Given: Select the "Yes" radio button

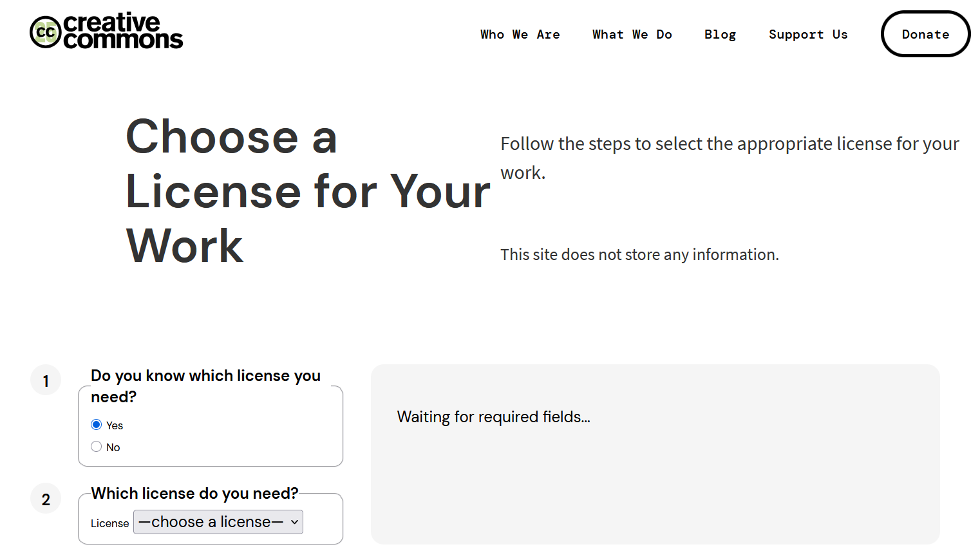Looking at the screenshot, I should (x=97, y=425).
